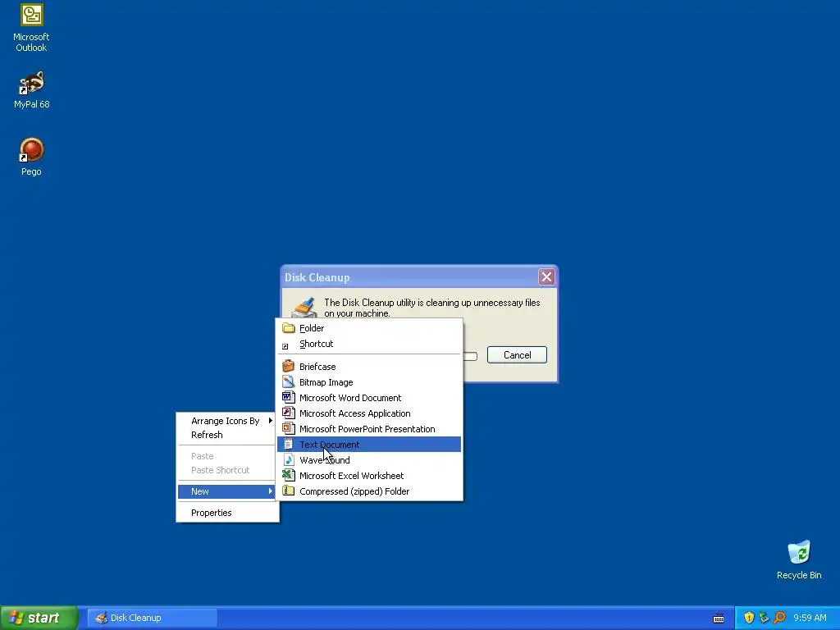Choose Microsoft Access Application entry

369,413
